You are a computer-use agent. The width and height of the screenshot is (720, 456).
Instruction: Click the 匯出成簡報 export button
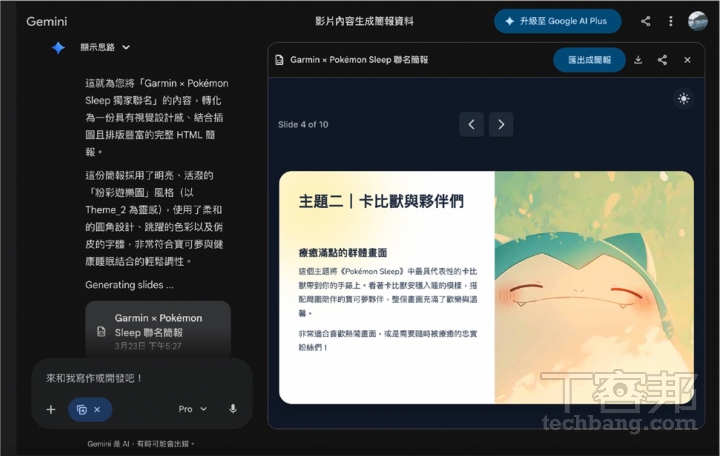589,60
